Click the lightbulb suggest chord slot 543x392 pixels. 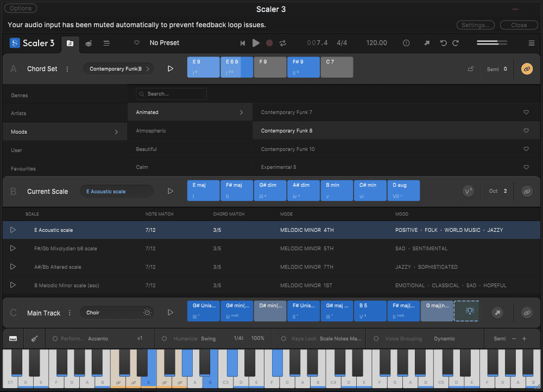(x=466, y=311)
